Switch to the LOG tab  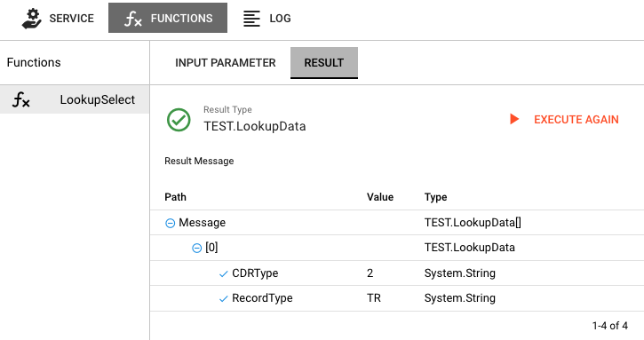coord(267,18)
